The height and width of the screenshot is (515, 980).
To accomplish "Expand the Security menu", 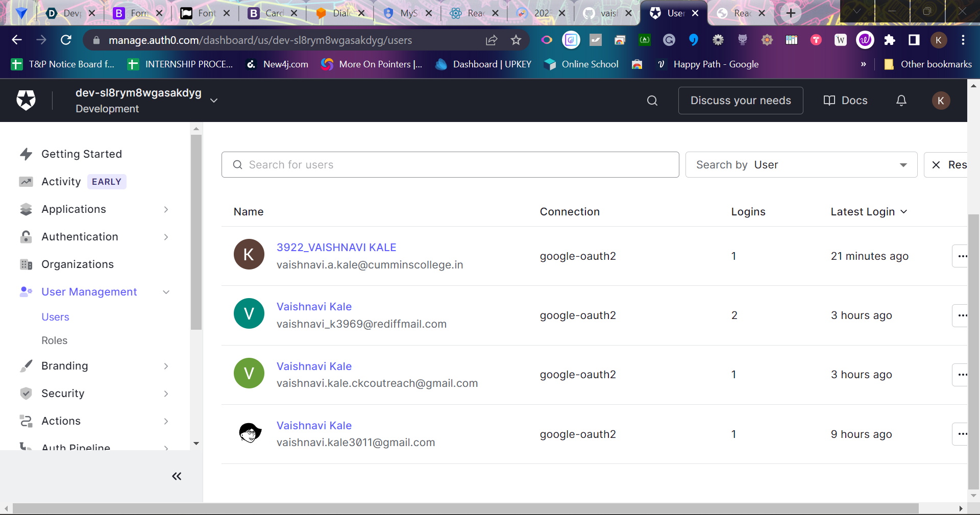I will tap(166, 394).
